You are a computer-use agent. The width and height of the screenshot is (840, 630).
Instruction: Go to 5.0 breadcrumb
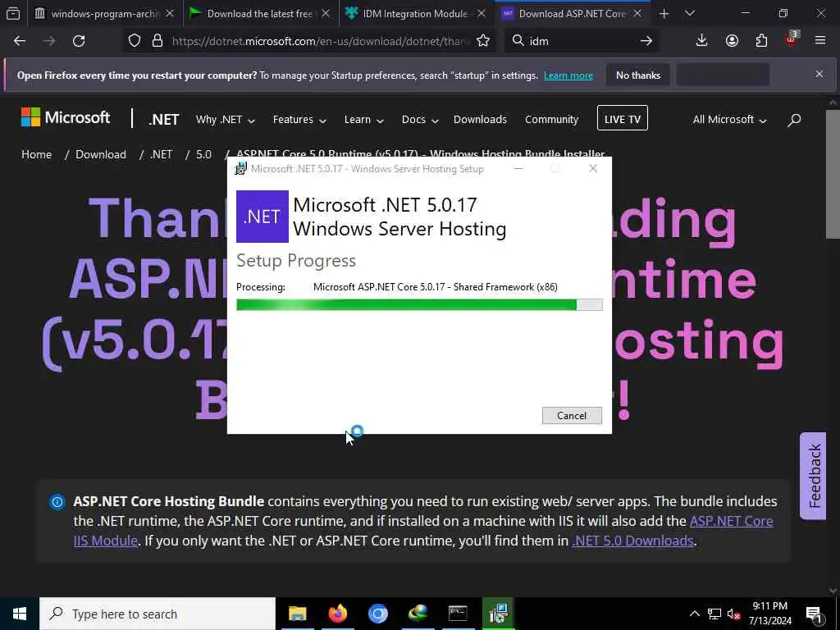coord(203,154)
